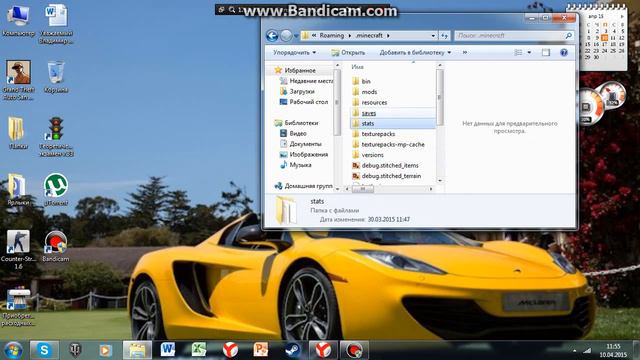Select the saves folder

(368, 113)
